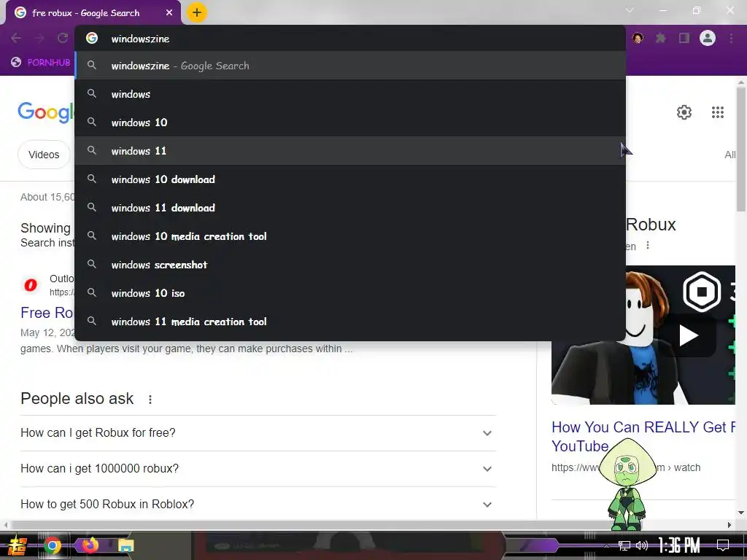Click the Opera site icon of first result
Screen dimensions: 747x560
(x=31, y=285)
